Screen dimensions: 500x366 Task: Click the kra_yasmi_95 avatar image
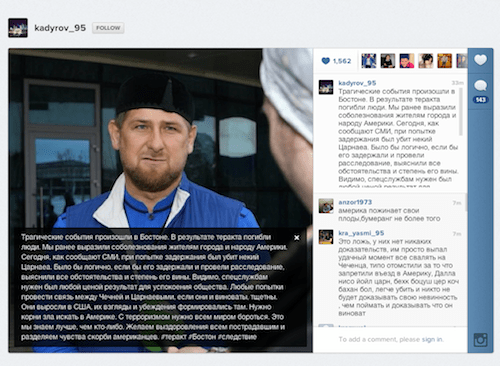(x=326, y=237)
